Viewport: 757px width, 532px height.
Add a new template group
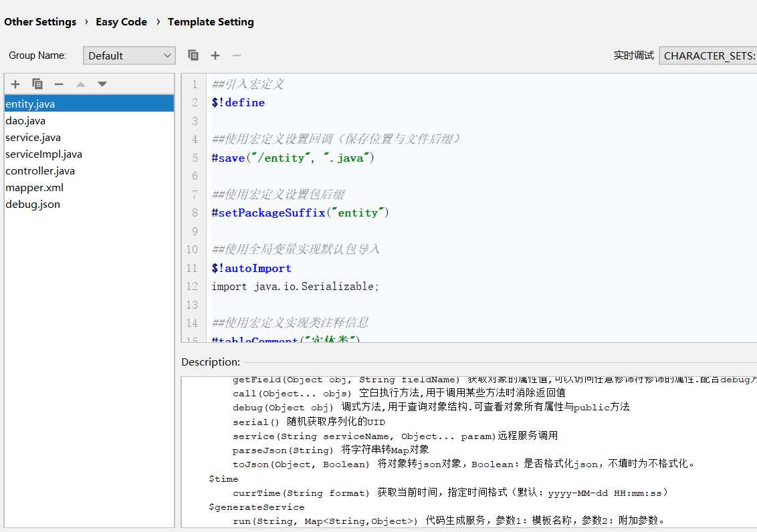[x=215, y=55]
